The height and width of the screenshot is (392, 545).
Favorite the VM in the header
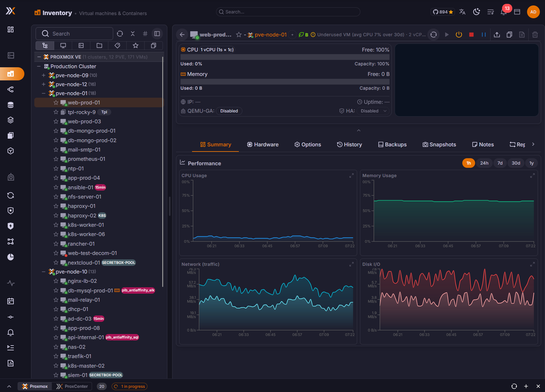pyautogui.click(x=239, y=35)
